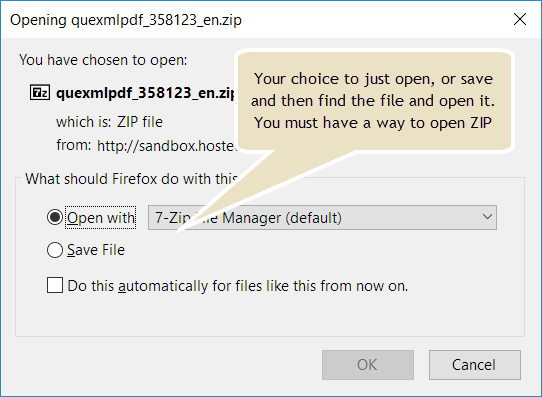
Task: Click the OK button
Action: [x=368, y=365]
